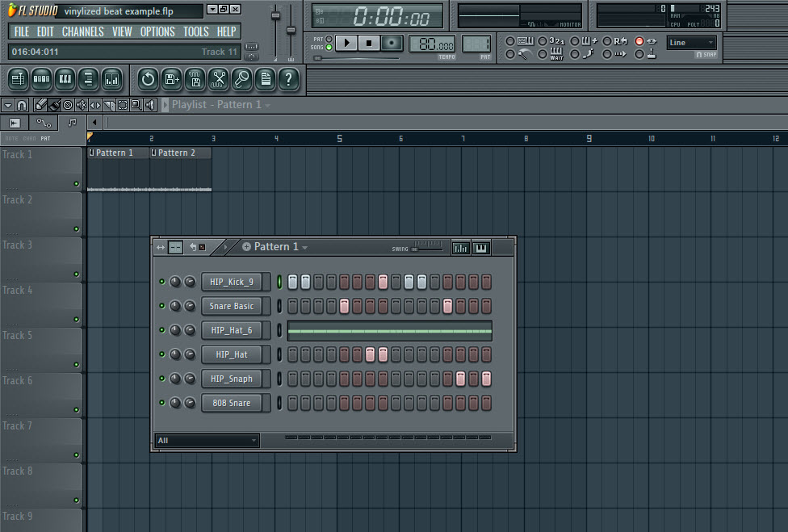
Task: Toggle the metronome option
Action: point(510,54)
